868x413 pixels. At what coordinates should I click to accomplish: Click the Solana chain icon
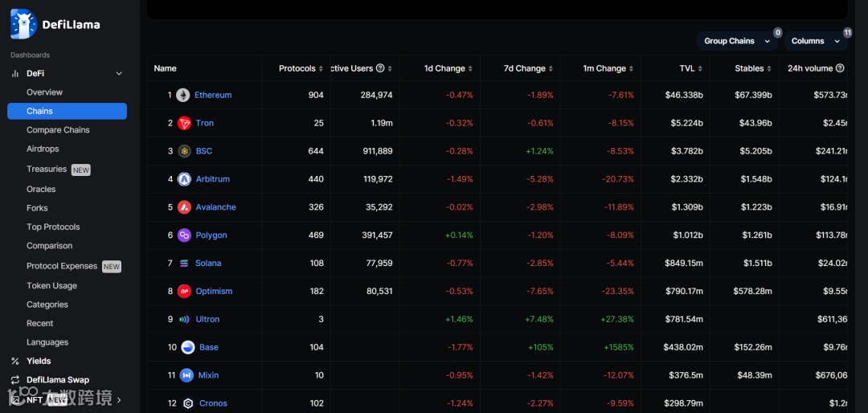click(184, 263)
